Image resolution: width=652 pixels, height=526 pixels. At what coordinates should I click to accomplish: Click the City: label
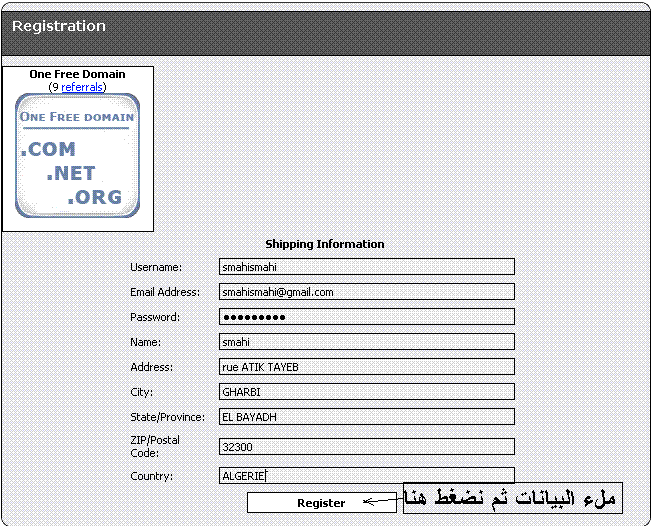coord(141,392)
